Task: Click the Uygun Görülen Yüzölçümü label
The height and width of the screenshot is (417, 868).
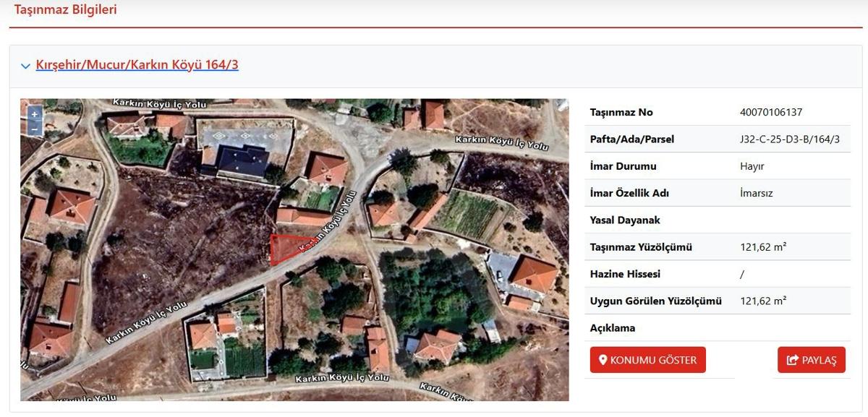Action: (655, 301)
